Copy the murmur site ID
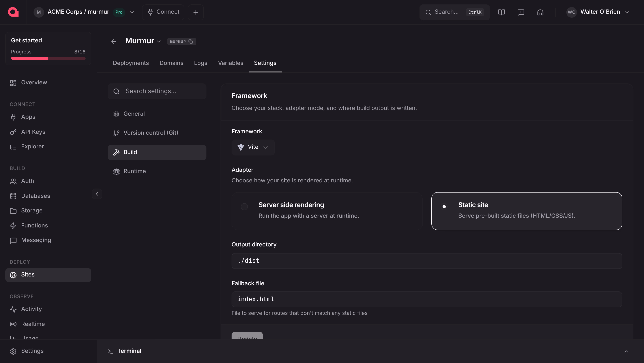Screen dimensions: 644x363 click(191, 42)
